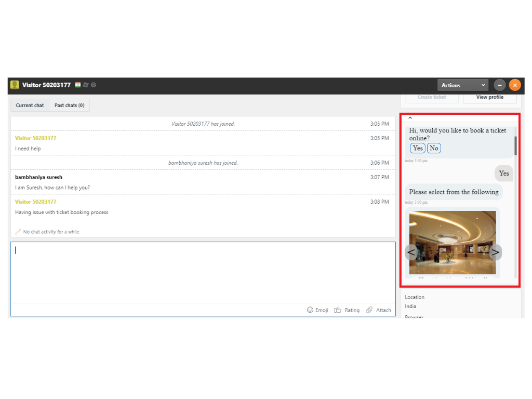Screen dimensions: 532x399
Task: Click the View profile button
Action: point(489,97)
